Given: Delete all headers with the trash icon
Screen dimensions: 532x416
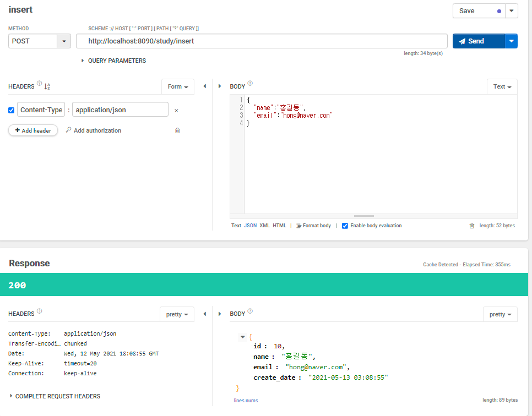Looking at the screenshot, I should point(177,130).
